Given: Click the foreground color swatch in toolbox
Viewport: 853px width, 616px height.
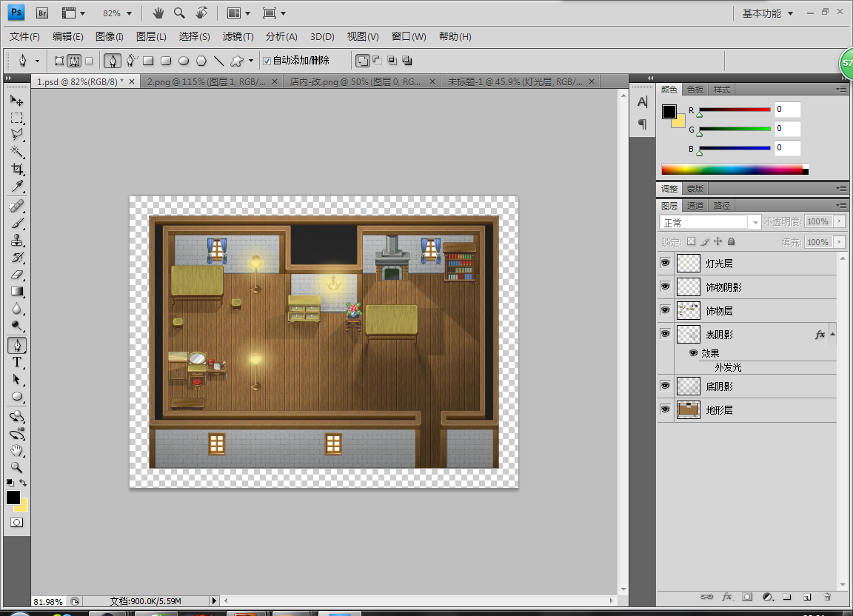Looking at the screenshot, I should tap(13, 498).
